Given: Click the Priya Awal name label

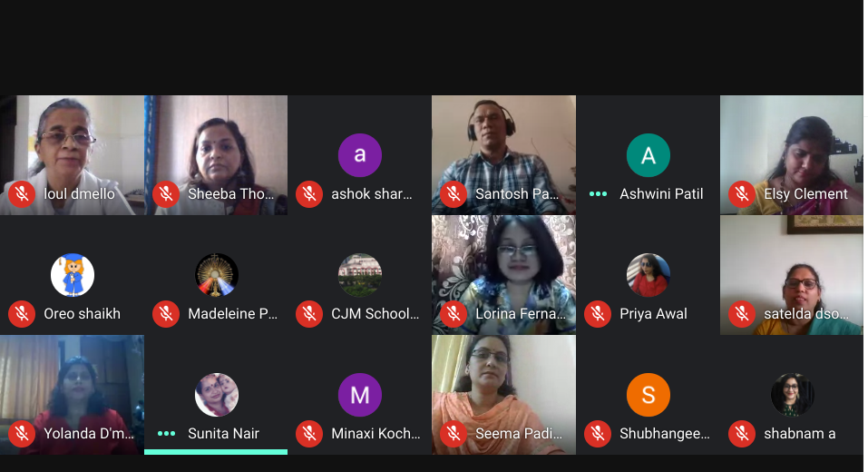Looking at the screenshot, I should click(x=653, y=313).
